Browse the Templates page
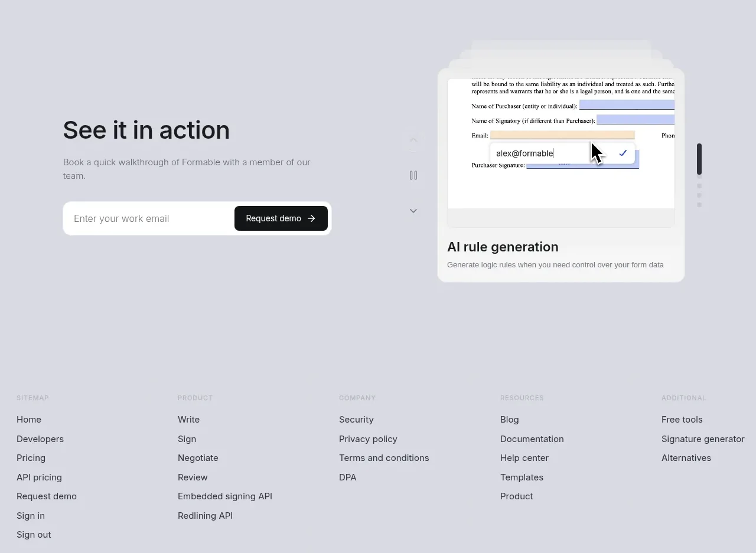 tap(522, 477)
